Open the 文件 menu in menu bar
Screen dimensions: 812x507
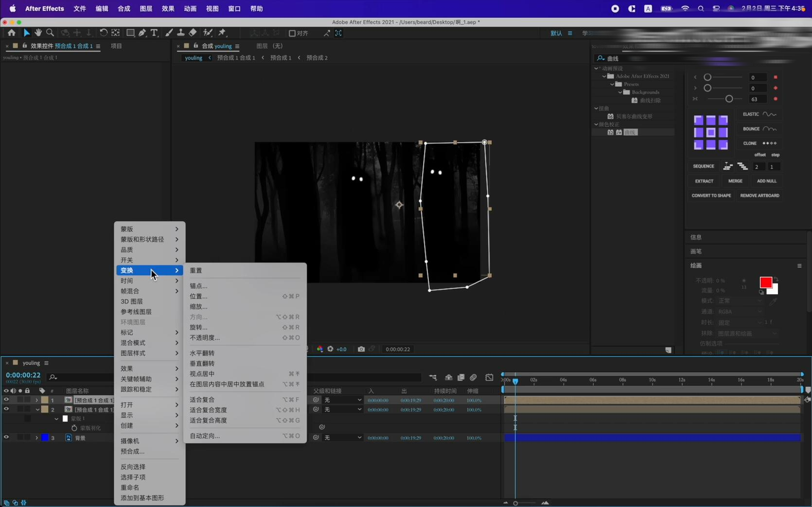(80, 8)
